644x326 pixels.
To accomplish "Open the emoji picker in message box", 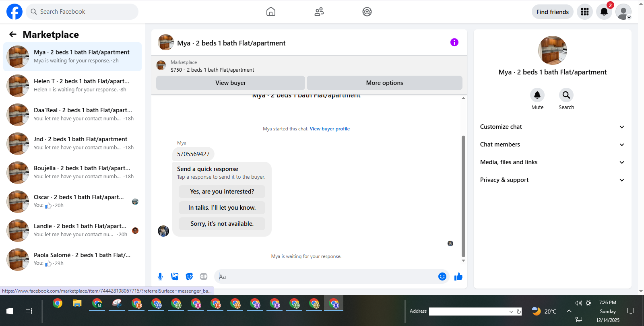I will point(442,276).
